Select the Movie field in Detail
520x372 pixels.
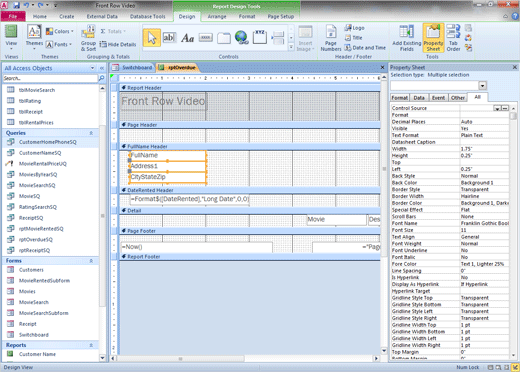(x=336, y=220)
